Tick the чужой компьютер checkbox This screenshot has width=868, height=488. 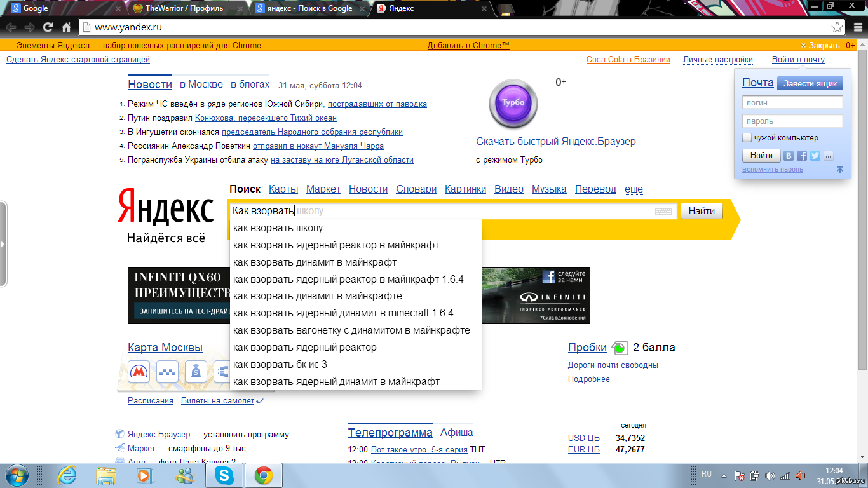tap(747, 138)
